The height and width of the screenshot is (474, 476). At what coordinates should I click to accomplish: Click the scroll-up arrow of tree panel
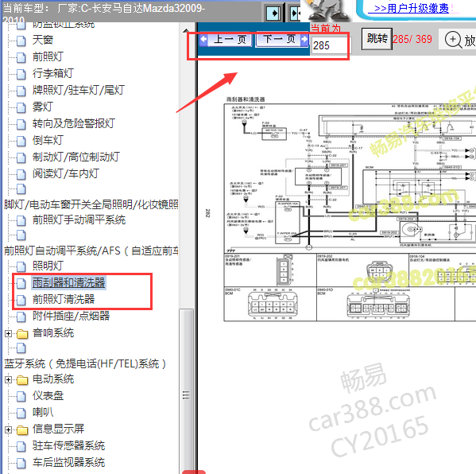(x=186, y=30)
